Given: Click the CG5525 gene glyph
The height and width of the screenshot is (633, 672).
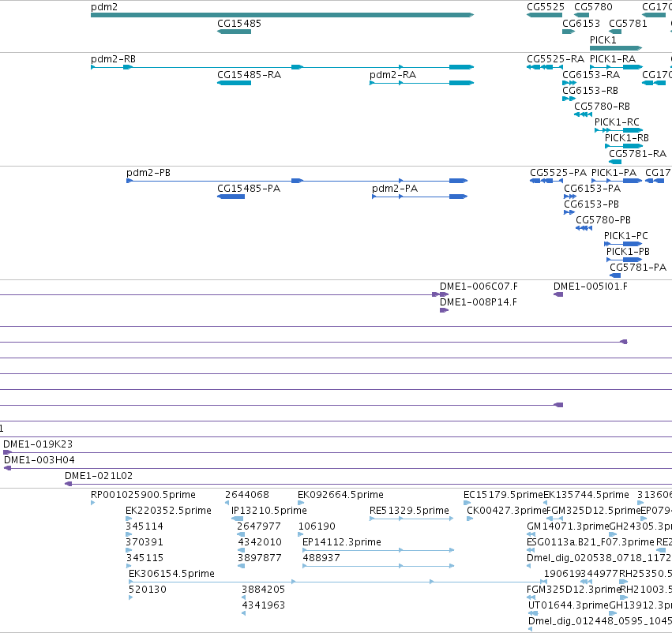Looking at the screenshot, I should point(544,15).
